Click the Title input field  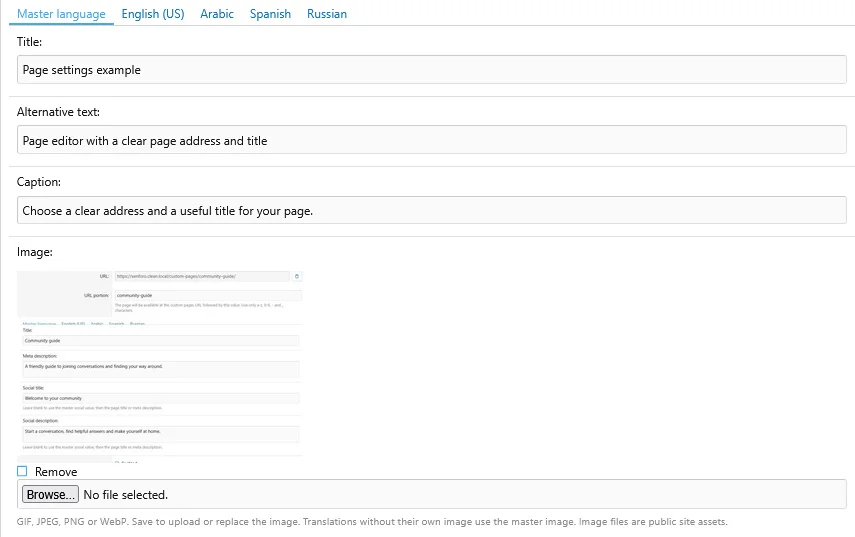(431, 70)
